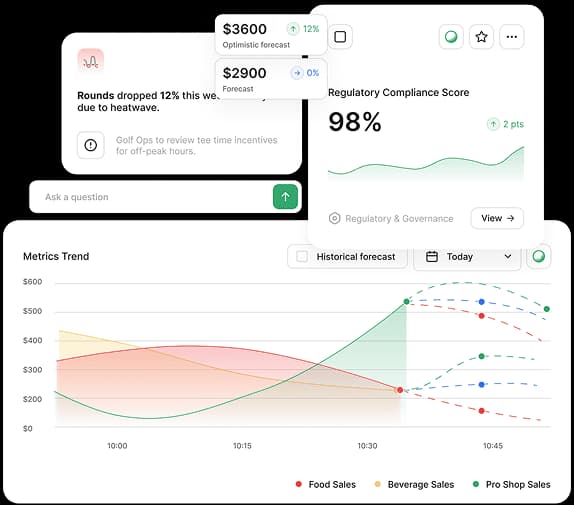Screen dimensions: 574x505
Task: Click the Golf Ops tee time incentives text
Action: [197, 145]
